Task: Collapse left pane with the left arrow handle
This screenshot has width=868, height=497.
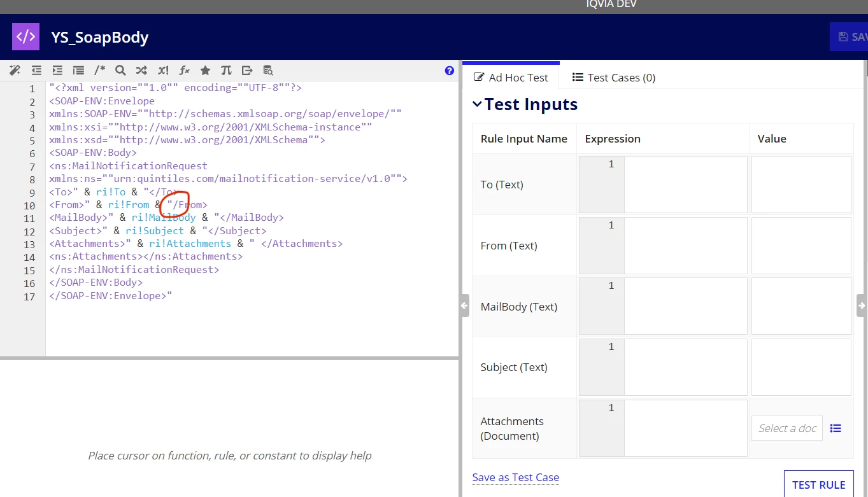Action: click(464, 305)
